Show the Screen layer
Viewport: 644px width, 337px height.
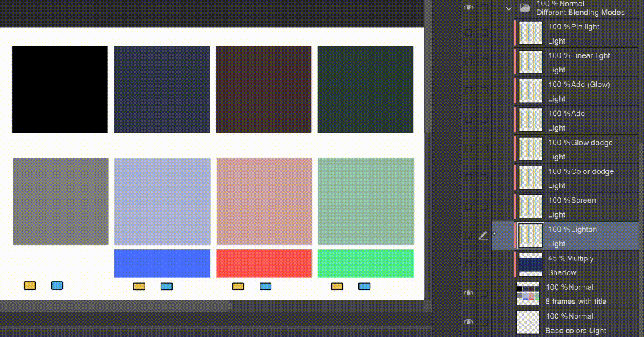click(x=469, y=206)
